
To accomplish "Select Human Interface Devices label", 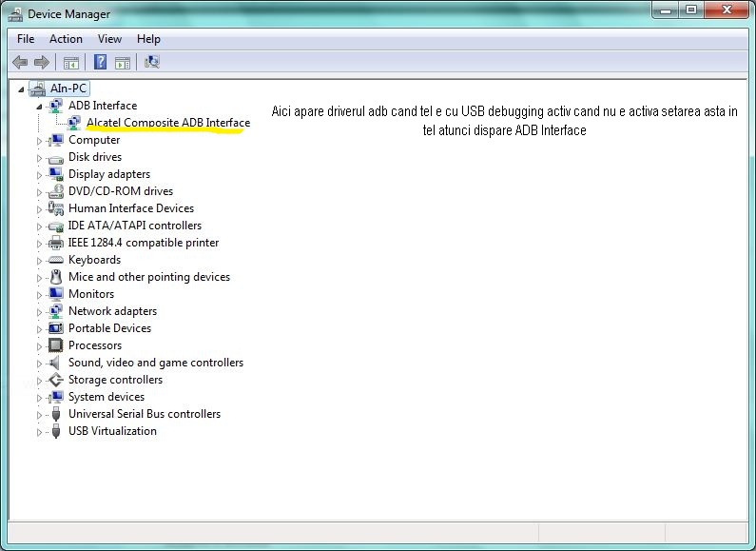I will click(x=131, y=208).
